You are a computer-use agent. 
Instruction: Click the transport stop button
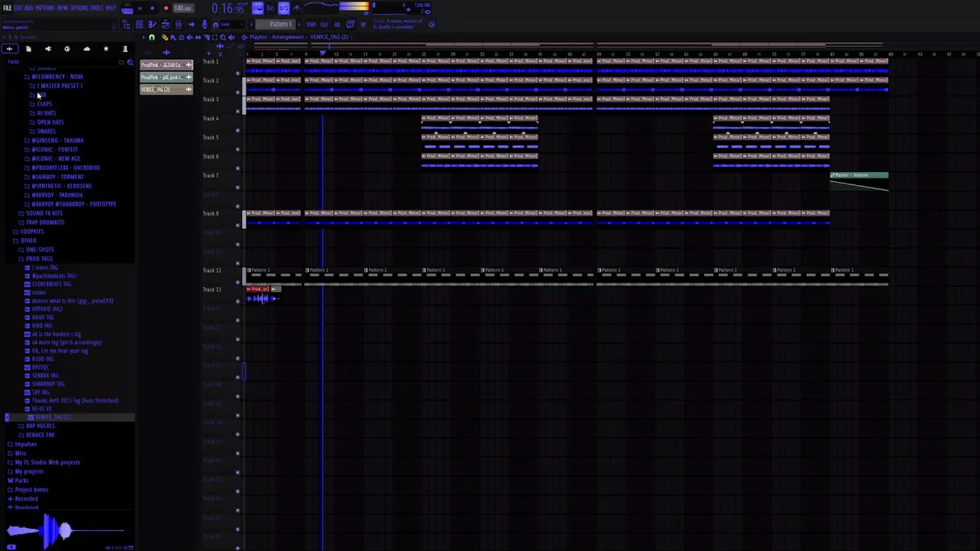152,8
